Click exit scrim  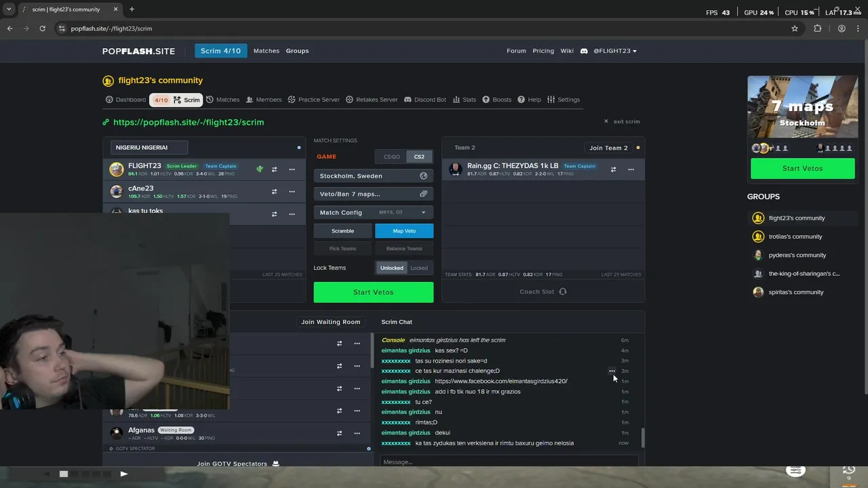pos(622,121)
